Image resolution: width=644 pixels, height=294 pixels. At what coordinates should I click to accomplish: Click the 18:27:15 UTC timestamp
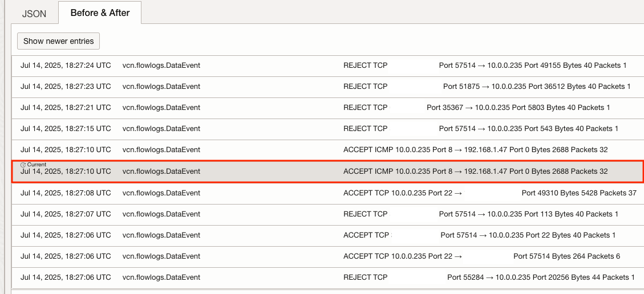[x=66, y=129]
